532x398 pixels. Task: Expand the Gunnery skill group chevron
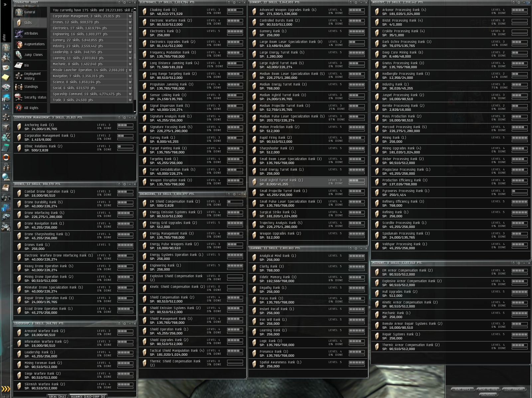130,40
